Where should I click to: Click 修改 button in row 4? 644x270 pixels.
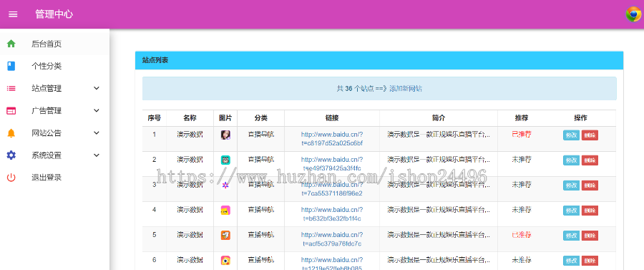(571, 211)
